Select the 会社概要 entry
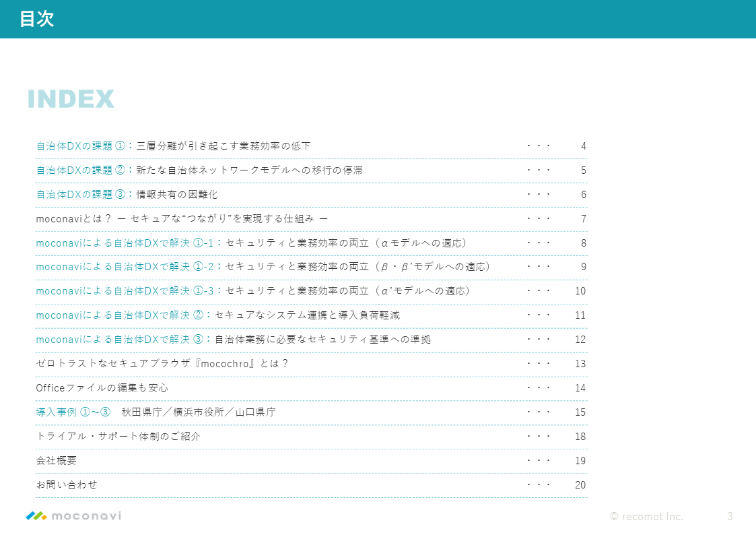 click(57, 460)
